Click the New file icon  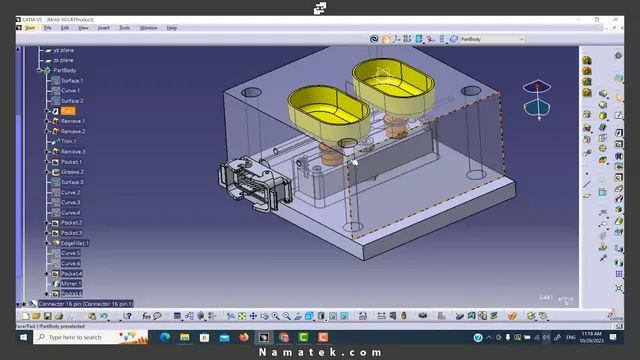click(26, 316)
